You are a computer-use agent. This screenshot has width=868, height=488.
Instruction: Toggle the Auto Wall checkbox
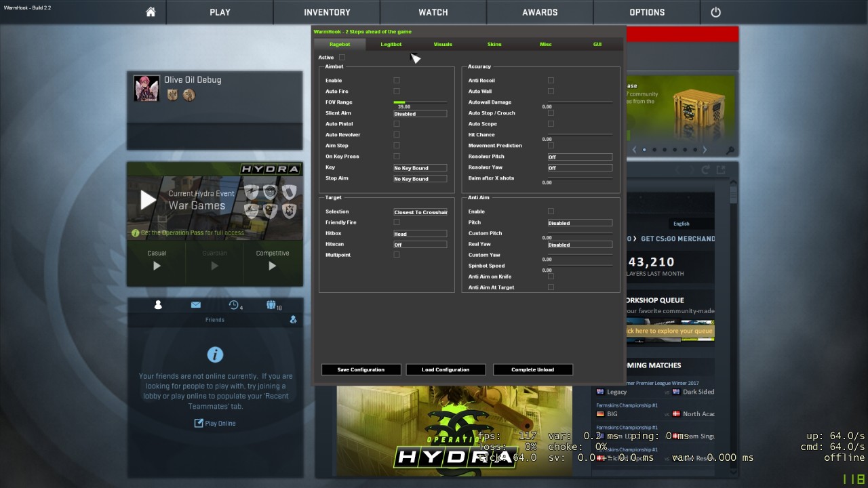[x=551, y=91]
